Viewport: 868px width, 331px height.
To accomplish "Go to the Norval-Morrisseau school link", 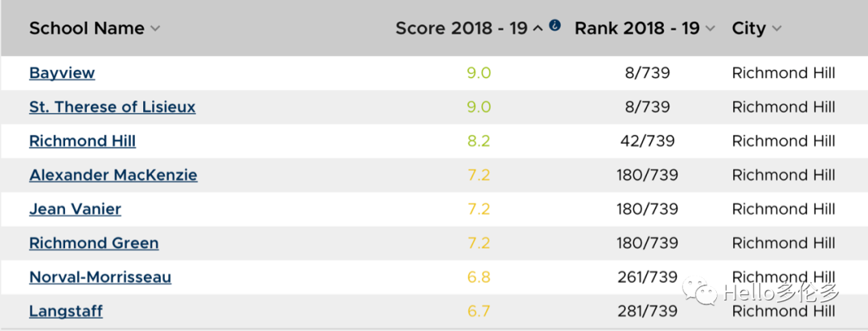I will tap(100, 277).
